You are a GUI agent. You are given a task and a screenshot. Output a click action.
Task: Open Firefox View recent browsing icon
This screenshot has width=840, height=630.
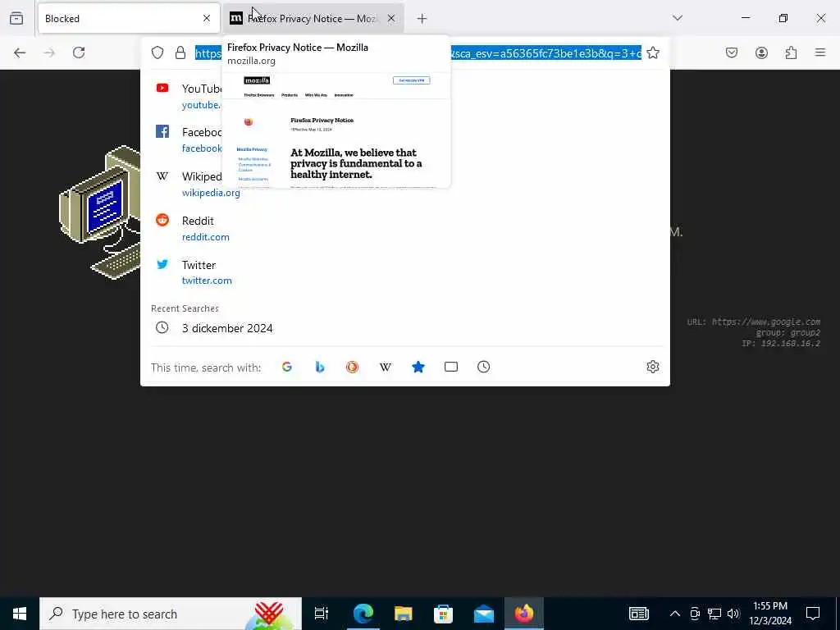coord(16,18)
